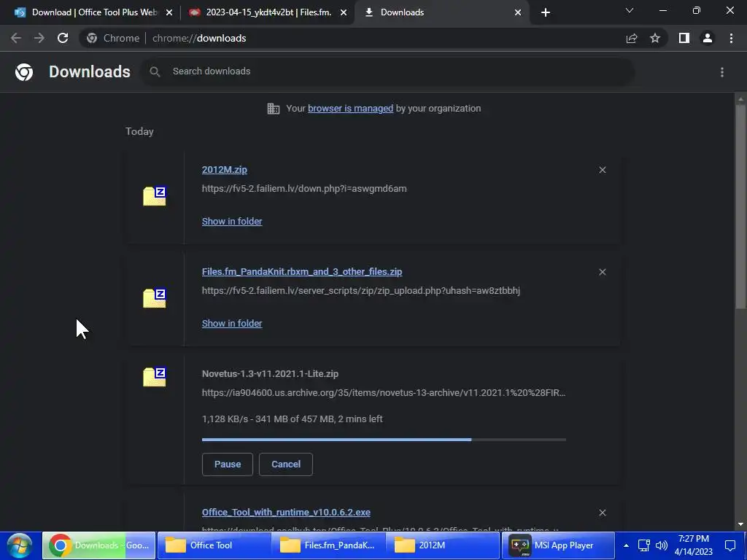Open the Chrome three-dot main menu
Viewport: 747px width, 560px height.
(731, 38)
